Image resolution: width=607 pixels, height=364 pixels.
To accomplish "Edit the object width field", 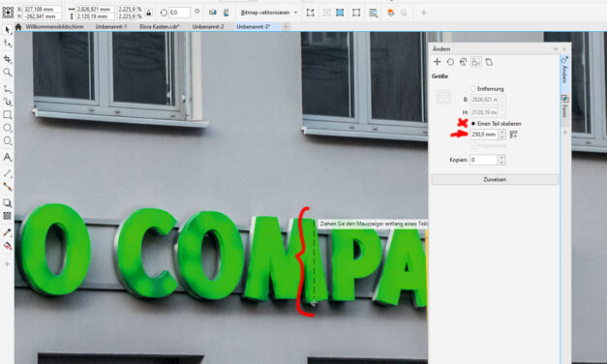I will pos(95,9).
